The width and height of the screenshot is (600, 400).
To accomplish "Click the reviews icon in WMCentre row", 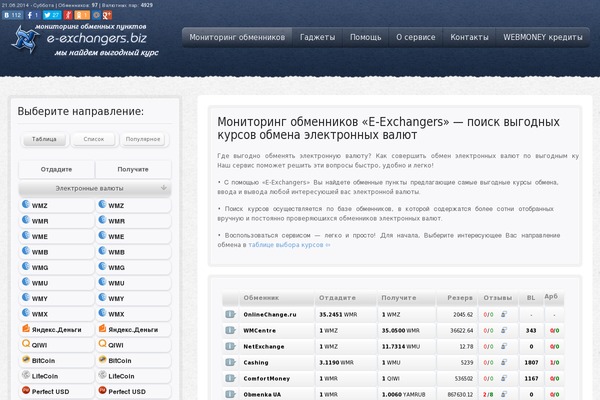I will tap(504, 330).
